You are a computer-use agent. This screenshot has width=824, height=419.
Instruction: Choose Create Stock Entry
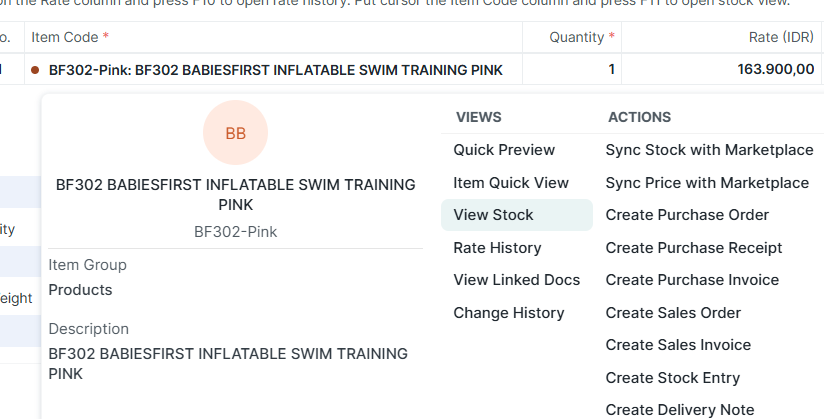673,378
